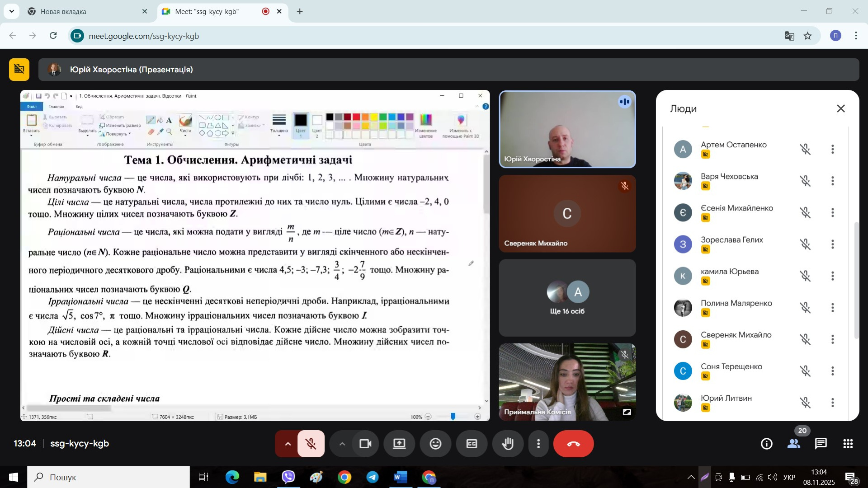Mute Артем Остапенко's microphone
This screenshot has height=488, width=868.
click(x=805, y=150)
